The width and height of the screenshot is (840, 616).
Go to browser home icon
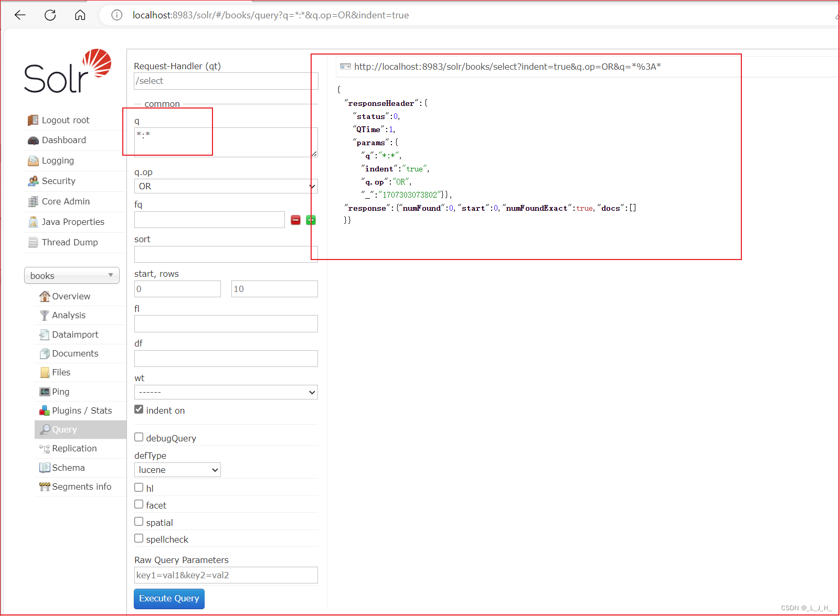click(80, 15)
